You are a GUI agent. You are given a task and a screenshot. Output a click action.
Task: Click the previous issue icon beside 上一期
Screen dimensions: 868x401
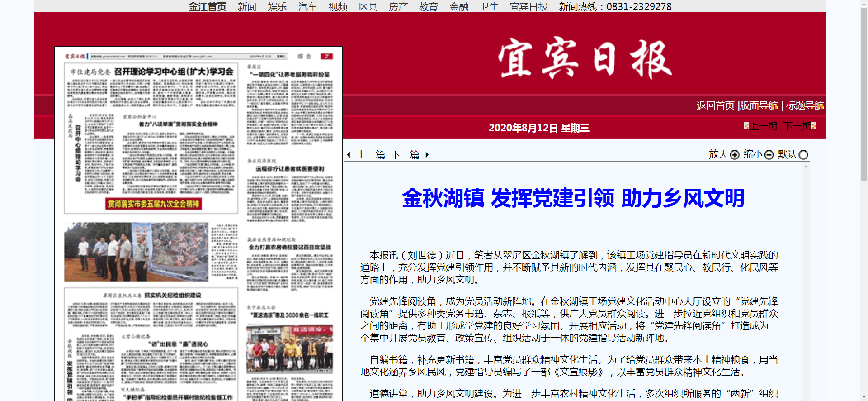746,126
